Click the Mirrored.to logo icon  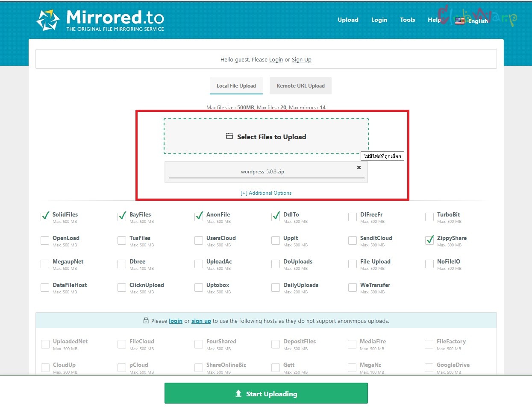tap(47, 20)
